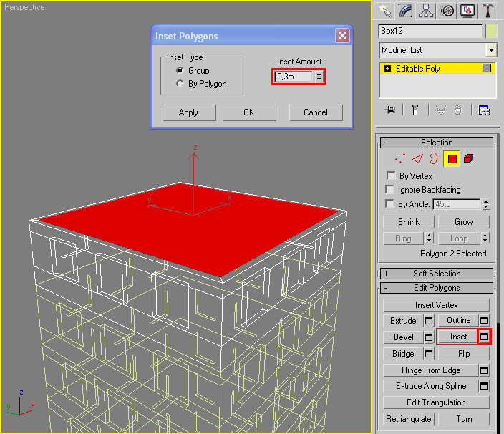Click the Grow button

[x=463, y=222]
